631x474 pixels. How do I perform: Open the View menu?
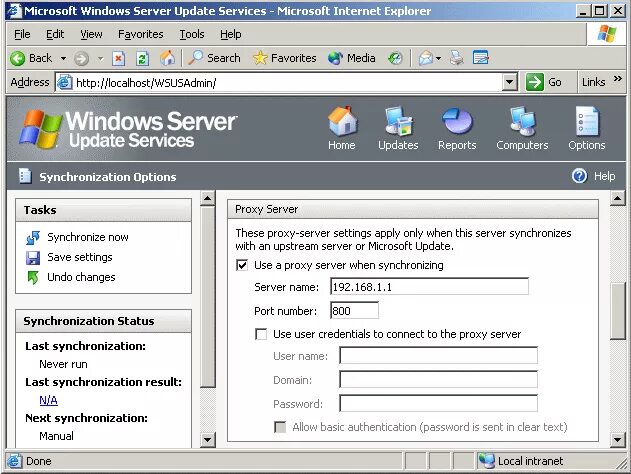[91, 35]
